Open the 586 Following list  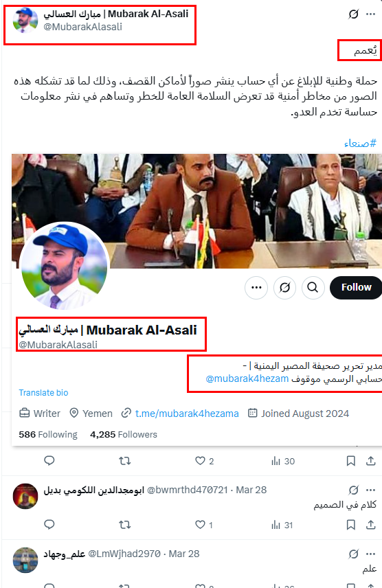pyautogui.click(x=48, y=435)
